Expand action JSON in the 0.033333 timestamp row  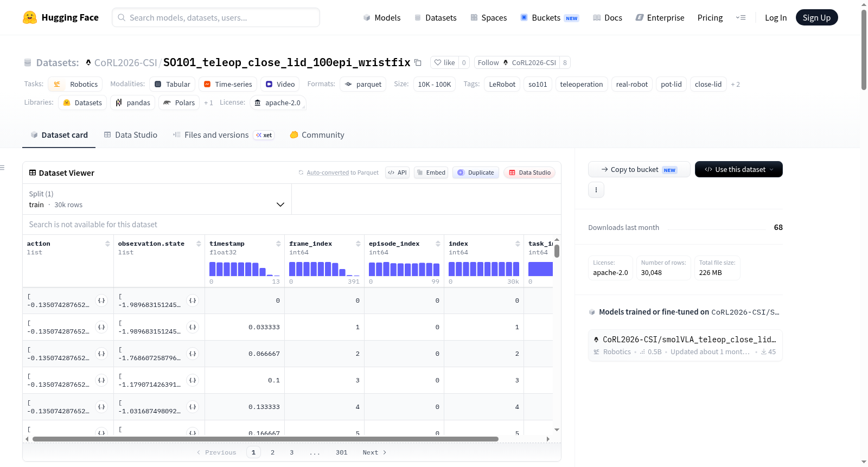coord(101,327)
